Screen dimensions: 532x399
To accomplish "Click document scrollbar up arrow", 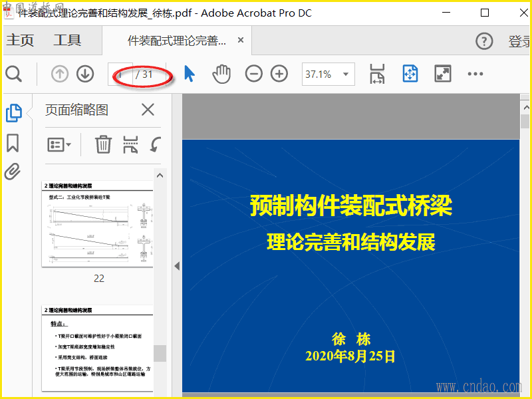I will click(526, 108).
